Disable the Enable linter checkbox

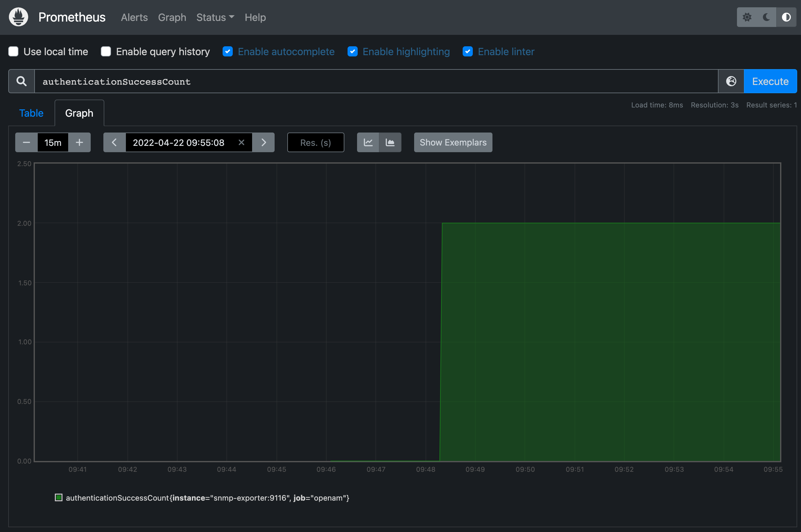(x=467, y=52)
